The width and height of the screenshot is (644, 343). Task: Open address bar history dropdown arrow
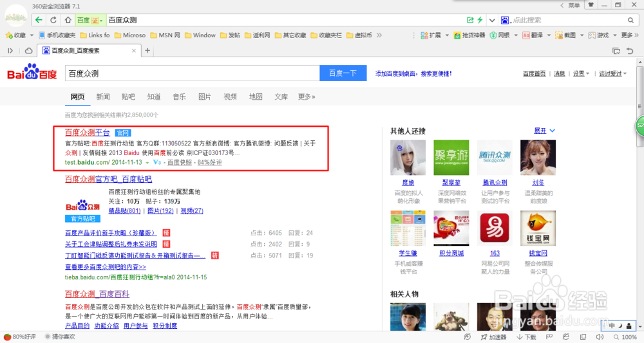(x=491, y=20)
